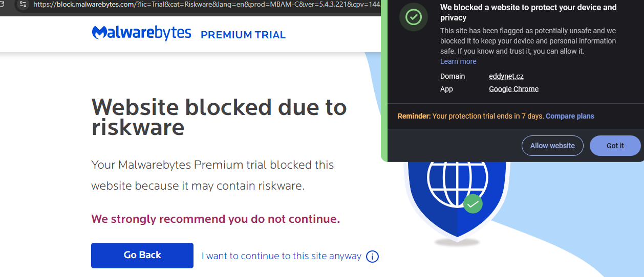
Task: Dismiss the notification with Got it
Action: coord(615,146)
